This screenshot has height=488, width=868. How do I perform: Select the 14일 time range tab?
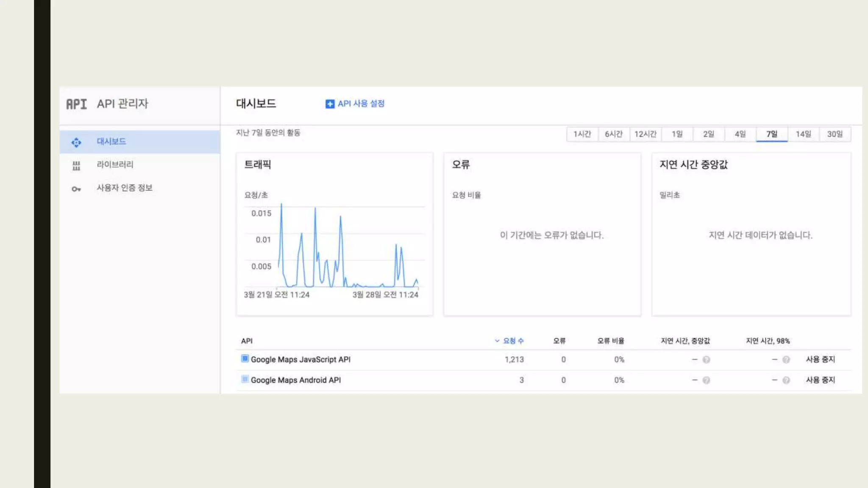pyautogui.click(x=803, y=134)
